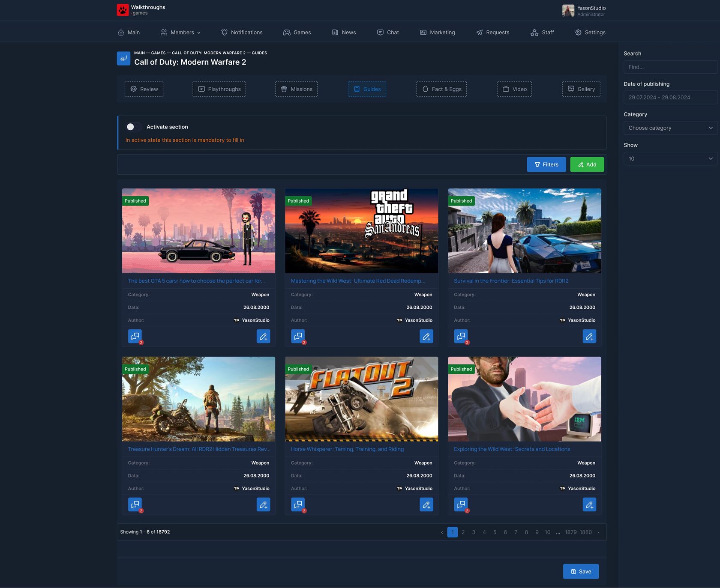
Task: Open the blue sports car guide thumbnail
Action: coord(525,231)
